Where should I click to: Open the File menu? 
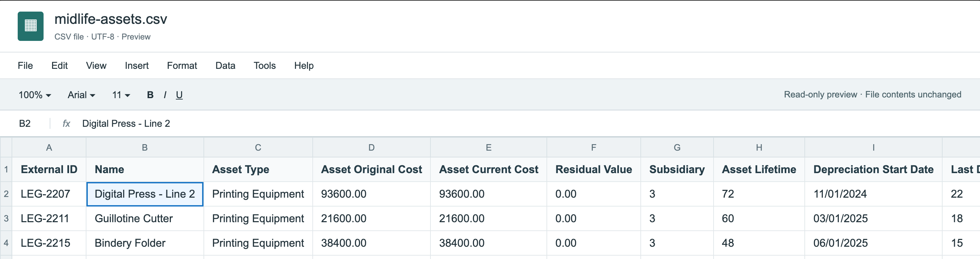click(25, 65)
